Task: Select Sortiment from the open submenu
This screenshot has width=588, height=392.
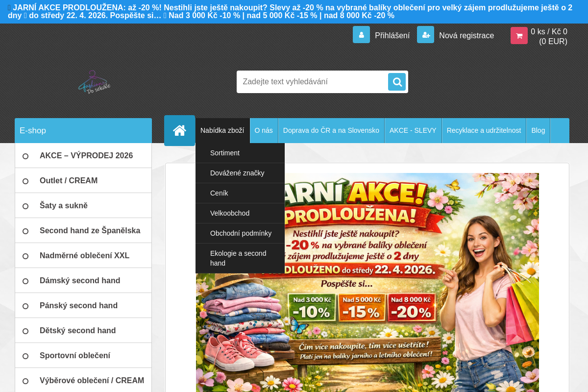Action: point(225,153)
